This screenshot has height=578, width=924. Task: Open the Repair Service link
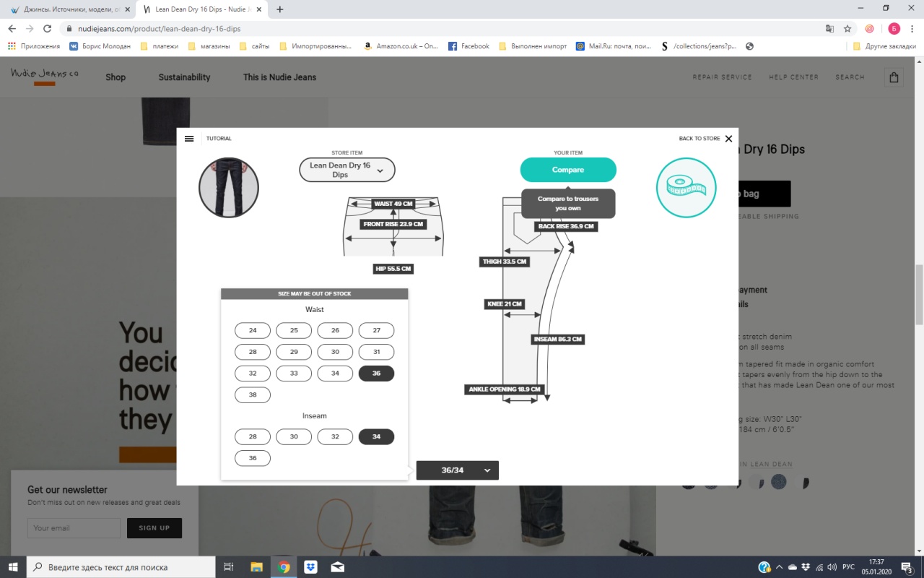[722, 77]
